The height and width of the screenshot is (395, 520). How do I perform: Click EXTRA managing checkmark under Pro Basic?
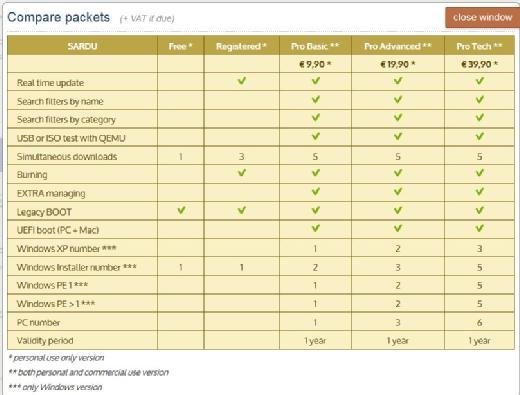[x=315, y=191]
